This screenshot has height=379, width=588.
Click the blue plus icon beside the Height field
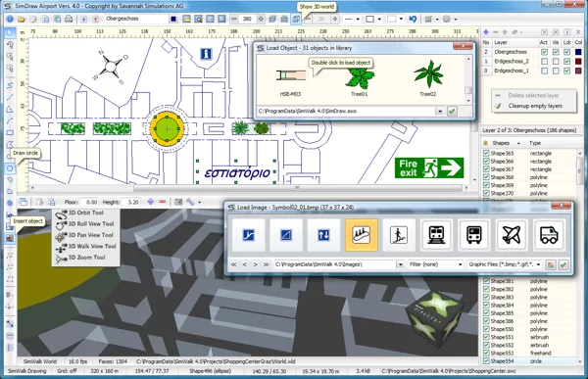pyautogui.click(x=150, y=202)
